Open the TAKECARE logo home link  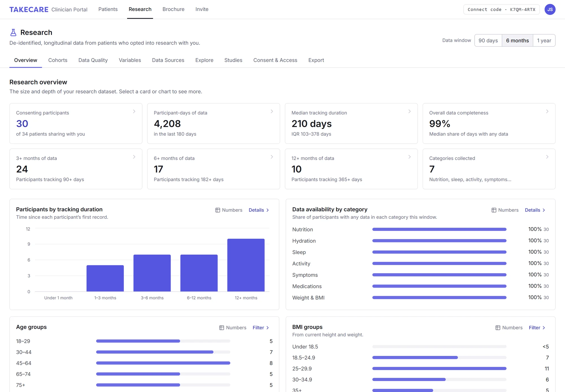[x=29, y=9]
